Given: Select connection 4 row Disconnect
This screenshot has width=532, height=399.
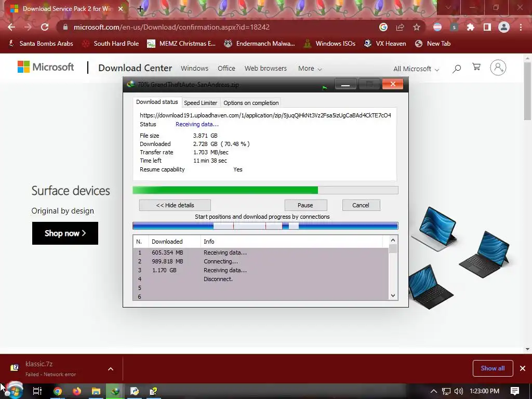Looking at the screenshot, I should click(x=261, y=279).
